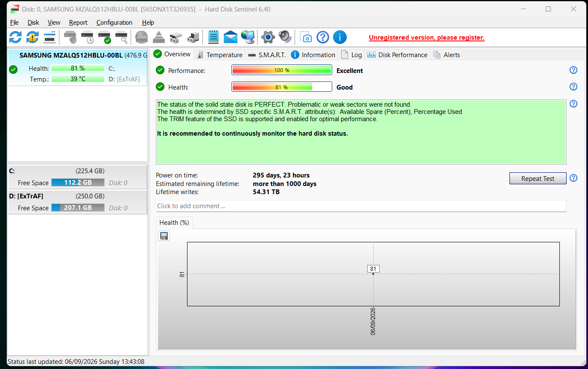Click the 'Click to add comment' field
The width and height of the screenshot is (588, 369).
point(361,206)
